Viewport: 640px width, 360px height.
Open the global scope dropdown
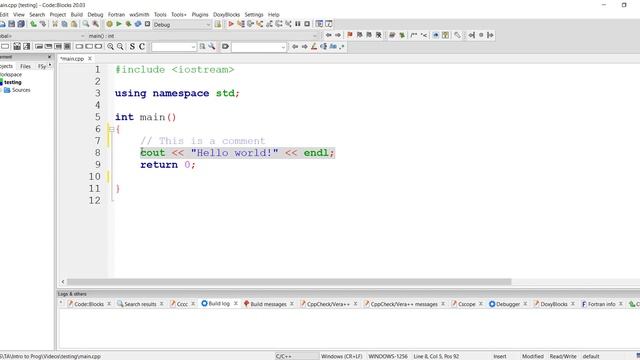(42, 36)
